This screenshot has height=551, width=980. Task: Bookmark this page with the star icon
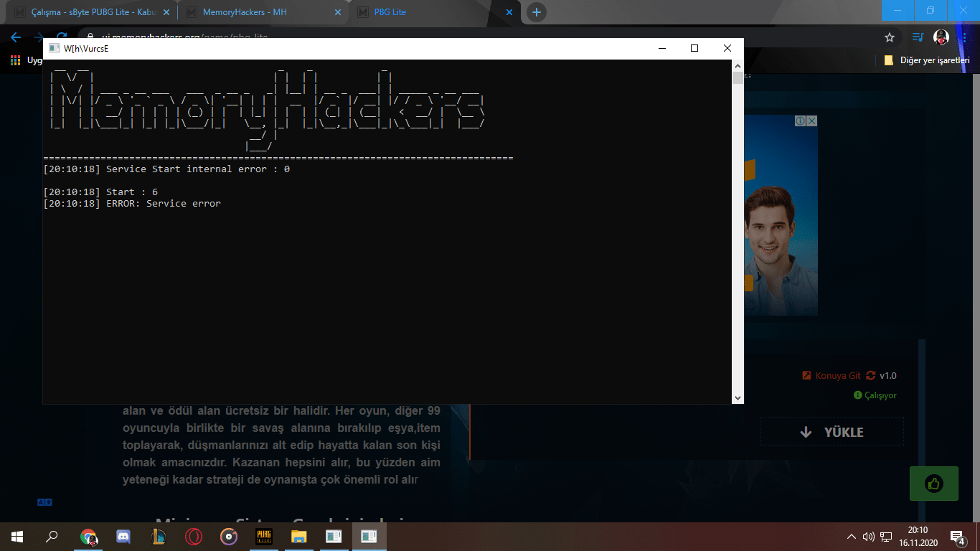890,37
